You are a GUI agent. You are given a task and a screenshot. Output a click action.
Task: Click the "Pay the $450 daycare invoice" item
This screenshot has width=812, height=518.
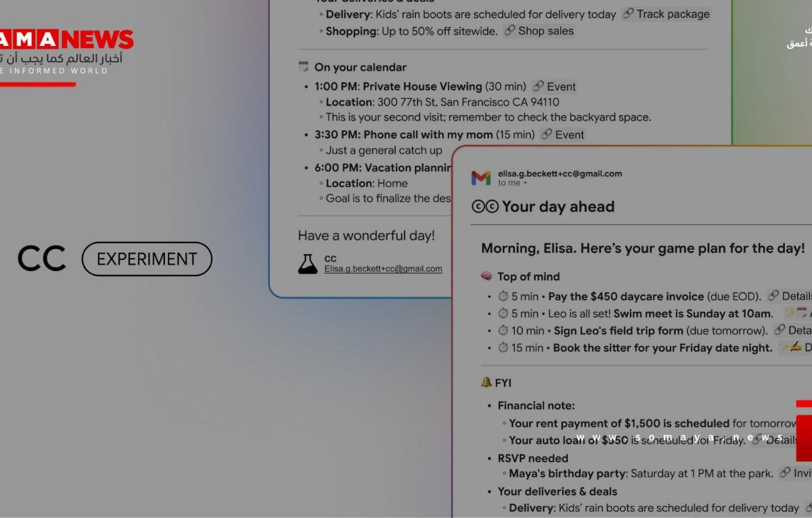pyautogui.click(x=626, y=297)
